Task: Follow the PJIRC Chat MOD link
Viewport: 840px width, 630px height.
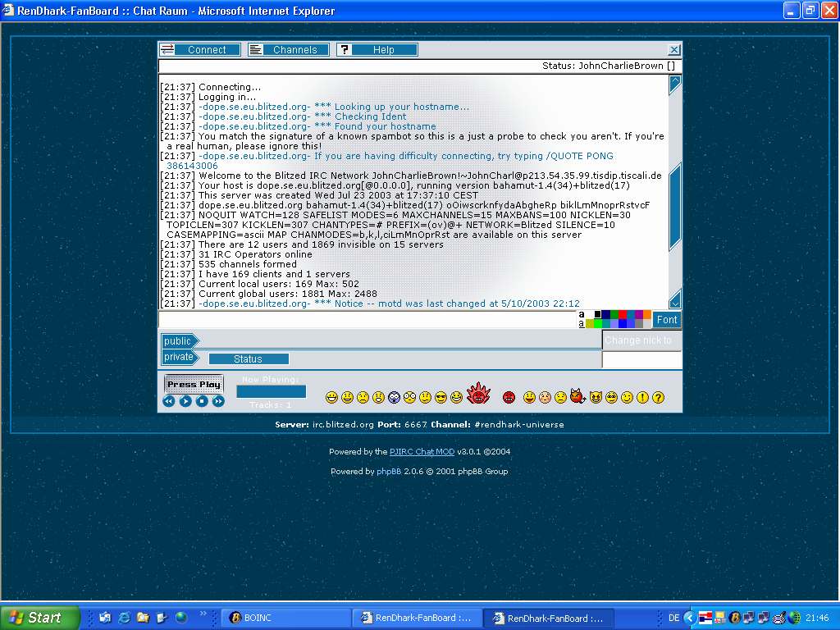Action: (x=422, y=452)
